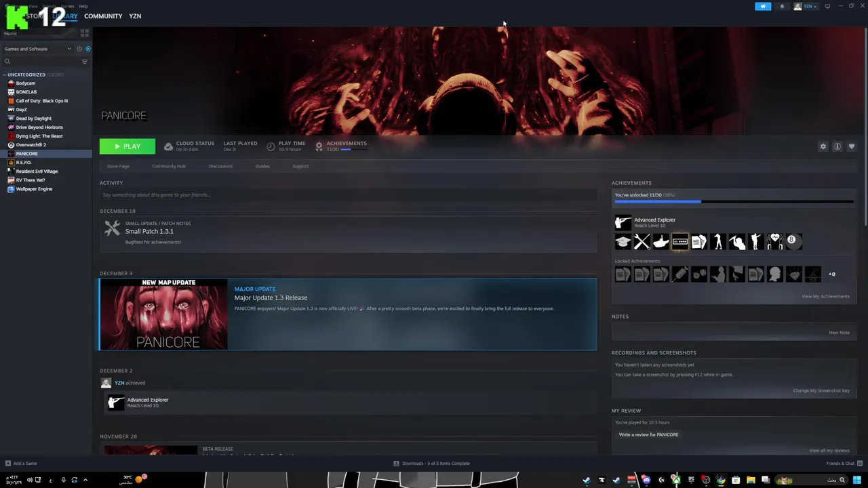Launch PANICORE with the Play button
The width and height of the screenshot is (868, 488).
coord(127,146)
